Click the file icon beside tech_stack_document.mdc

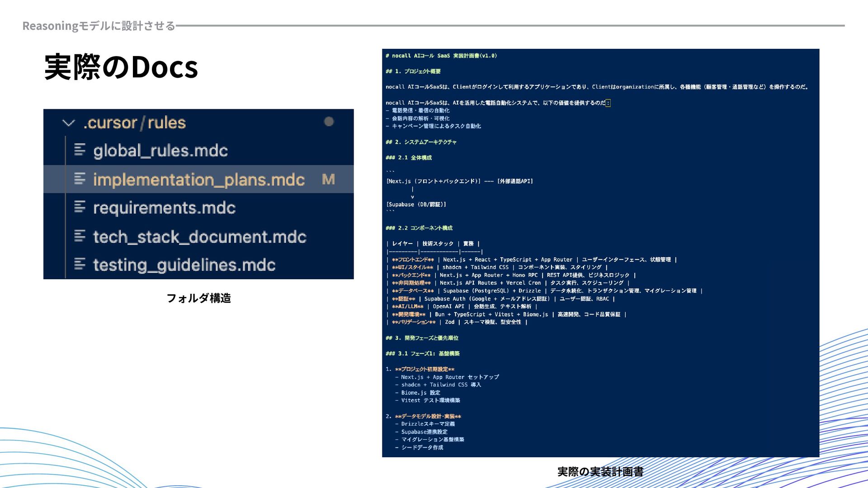(x=80, y=236)
